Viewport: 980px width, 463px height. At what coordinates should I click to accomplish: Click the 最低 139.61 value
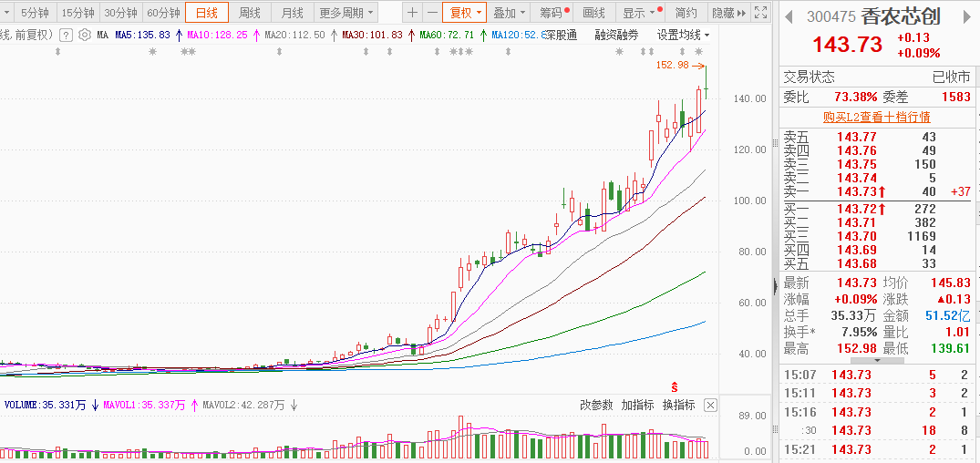(950, 349)
